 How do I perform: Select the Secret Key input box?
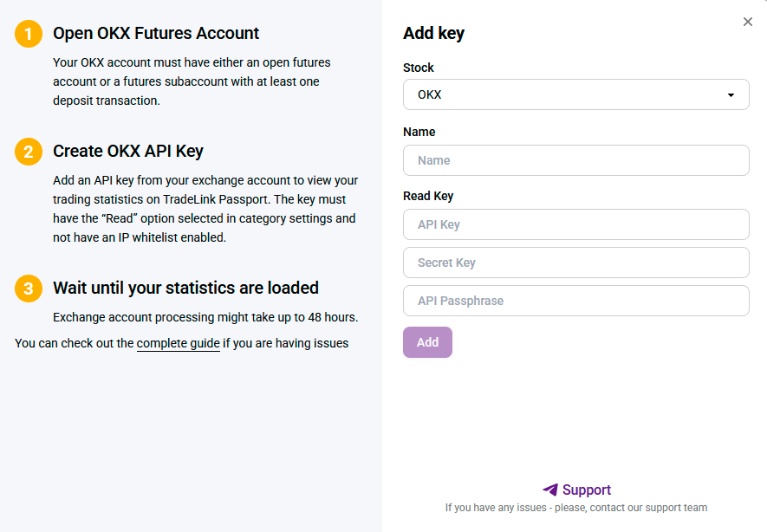(575, 263)
